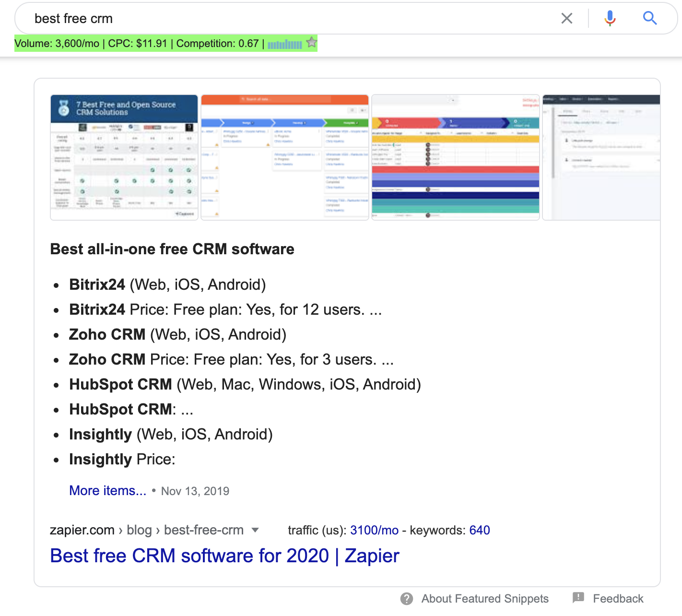The height and width of the screenshot is (616, 682).
Task: Click the 'Insightly Price:' list item
Action: (122, 459)
